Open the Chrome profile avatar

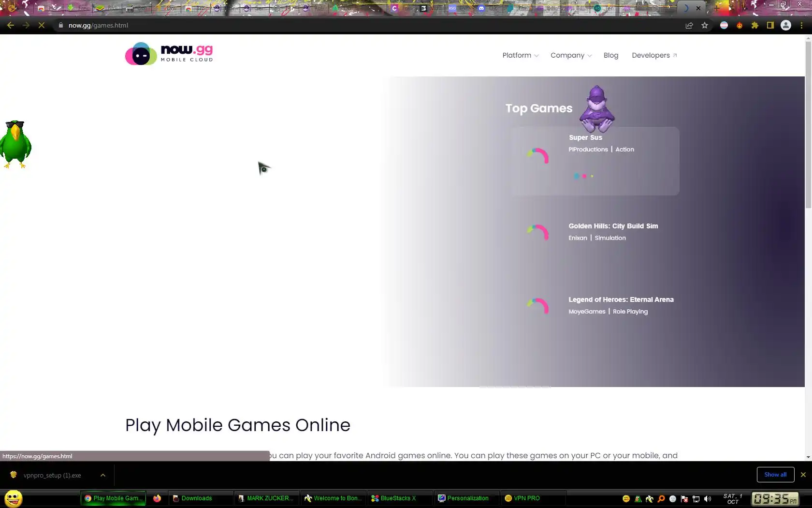786,25
